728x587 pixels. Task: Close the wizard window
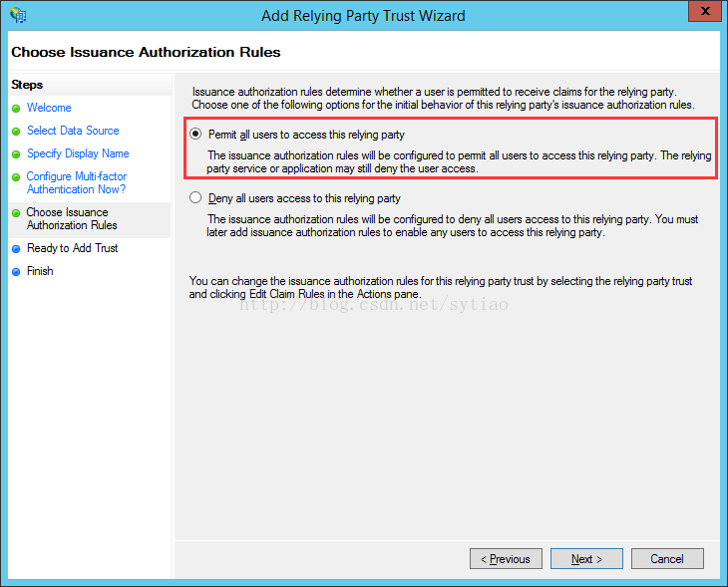pos(704,11)
